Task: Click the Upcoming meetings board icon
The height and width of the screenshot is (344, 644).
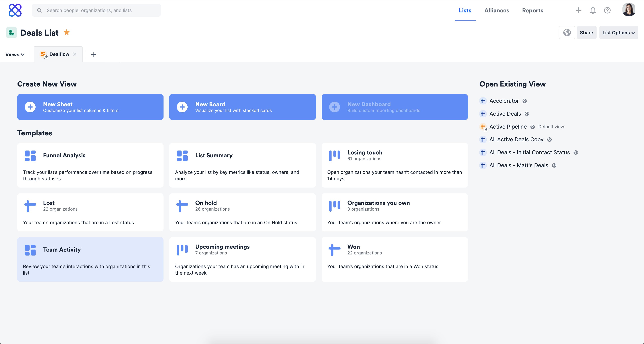Action: [182, 250]
